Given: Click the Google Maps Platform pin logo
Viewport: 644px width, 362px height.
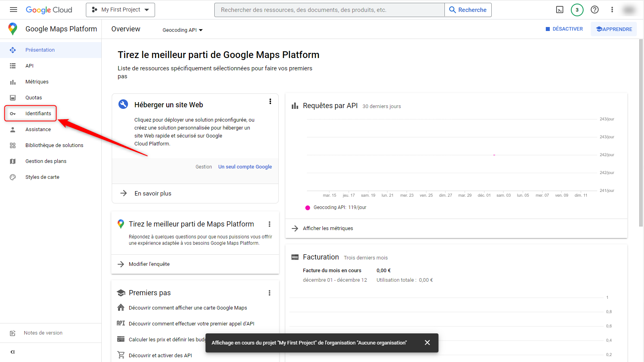Looking at the screenshot, I should 13,29.
